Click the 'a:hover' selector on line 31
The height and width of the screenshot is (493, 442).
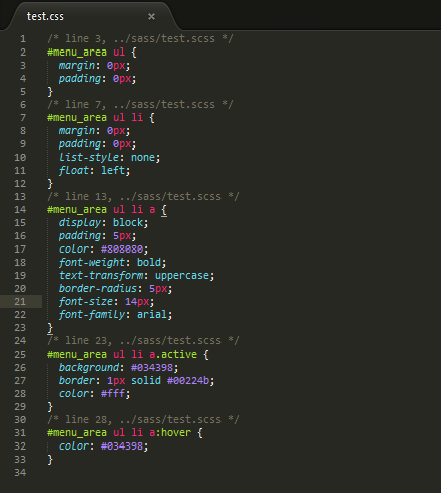click(170, 433)
